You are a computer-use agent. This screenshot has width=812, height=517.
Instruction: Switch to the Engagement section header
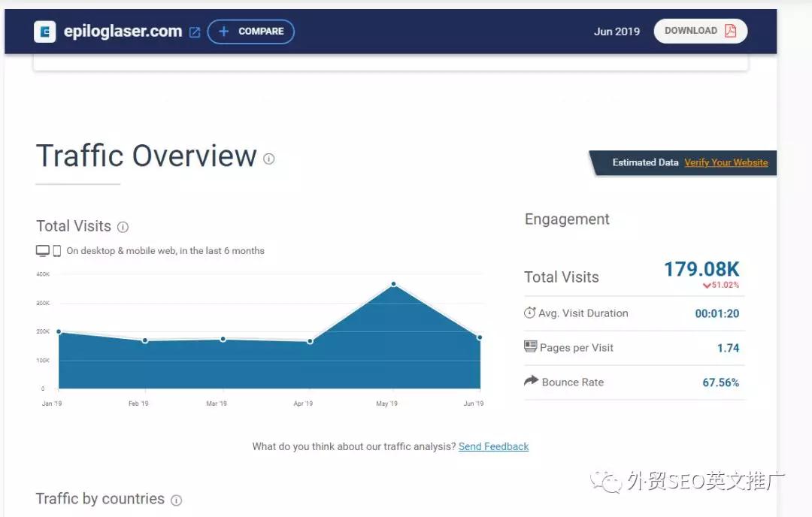[567, 219]
